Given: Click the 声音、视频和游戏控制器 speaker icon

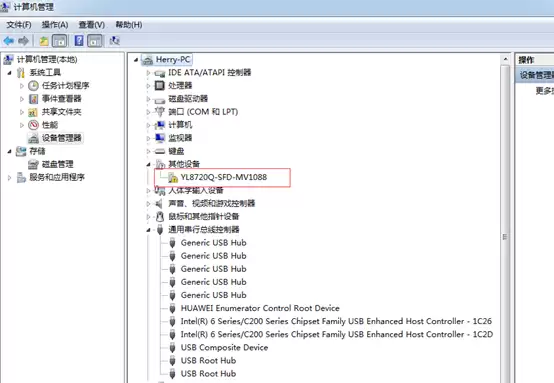Looking at the screenshot, I should [x=159, y=204].
